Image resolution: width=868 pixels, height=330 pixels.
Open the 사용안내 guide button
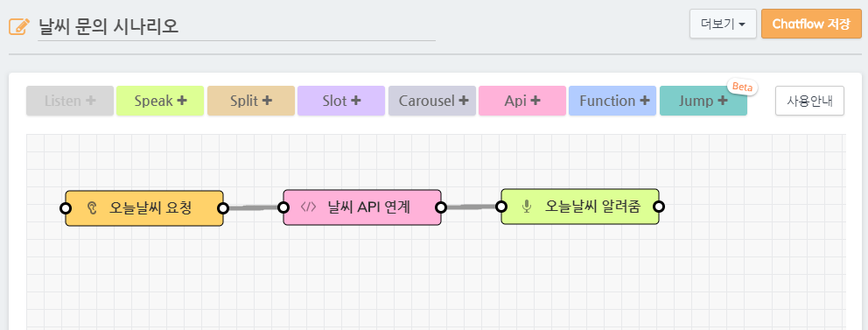809,101
